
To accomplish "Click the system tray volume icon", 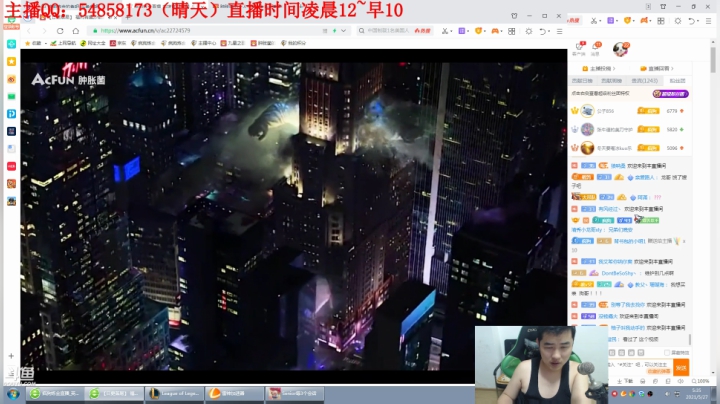I will (x=667, y=394).
